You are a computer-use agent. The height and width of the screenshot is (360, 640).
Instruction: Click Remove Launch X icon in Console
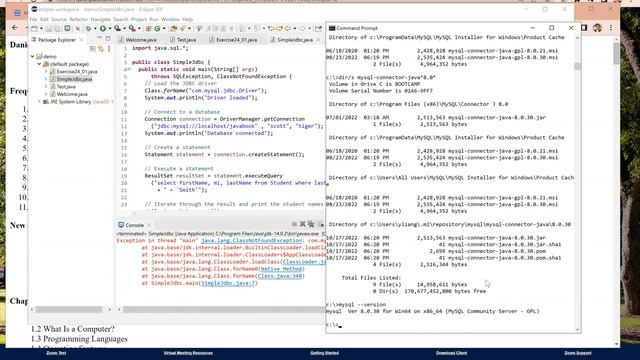point(302,224)
